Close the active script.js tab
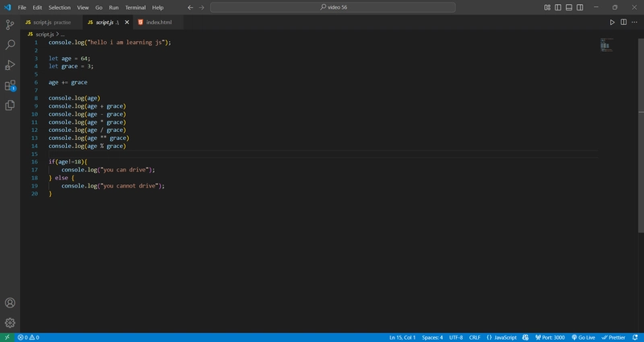This screenshot has height=342, width=644. point(127,23)
